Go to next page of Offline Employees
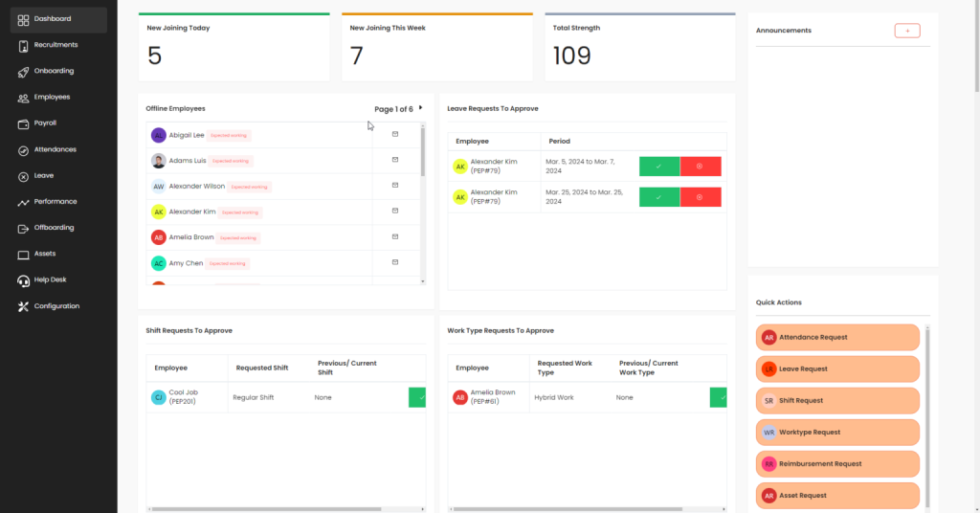980x513 pixels. click(x=421, y=108)
